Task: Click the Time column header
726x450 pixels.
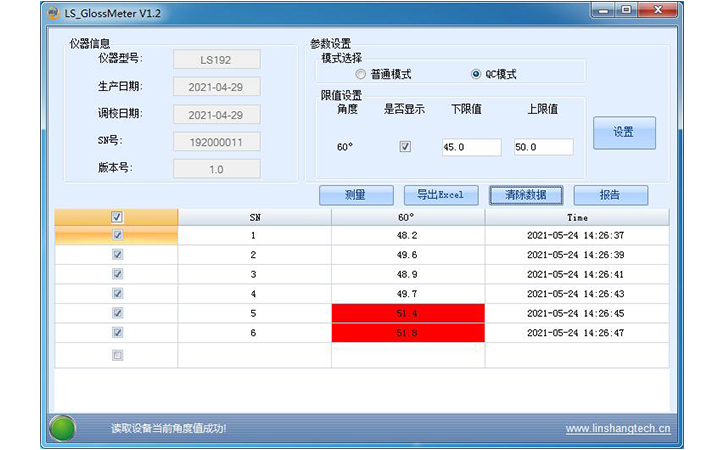Action: [577, 217]
